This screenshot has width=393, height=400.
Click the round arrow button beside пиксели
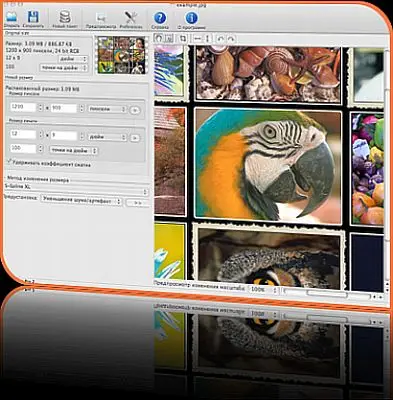134,110
